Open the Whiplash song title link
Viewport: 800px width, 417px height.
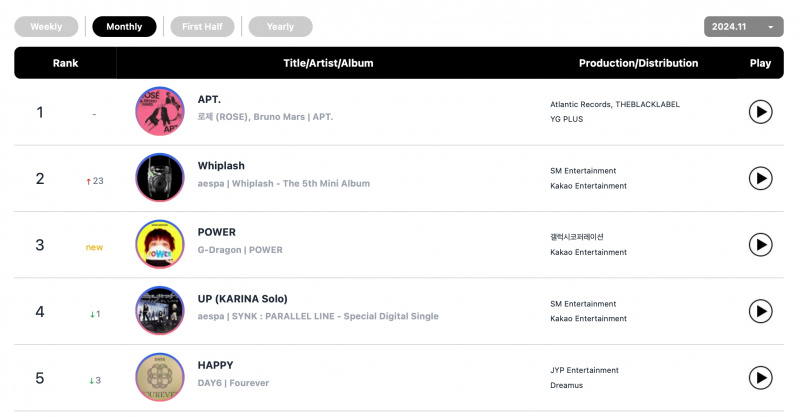[x=221, y=166]
